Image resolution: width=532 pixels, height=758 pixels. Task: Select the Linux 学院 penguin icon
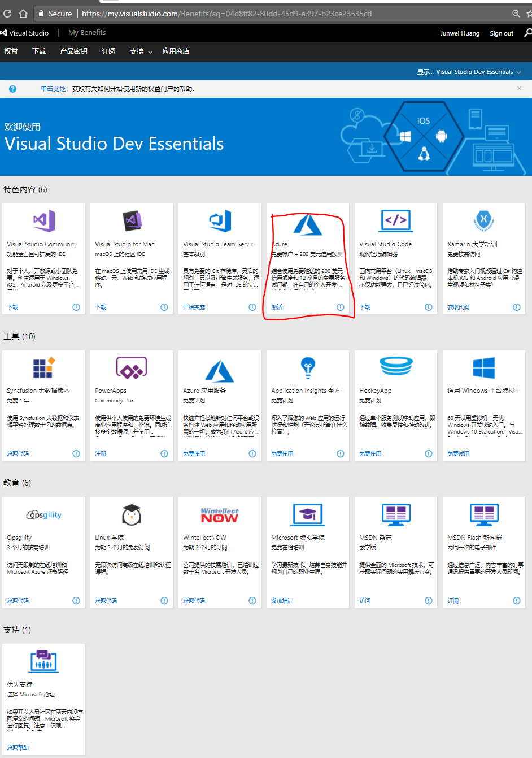131,514
